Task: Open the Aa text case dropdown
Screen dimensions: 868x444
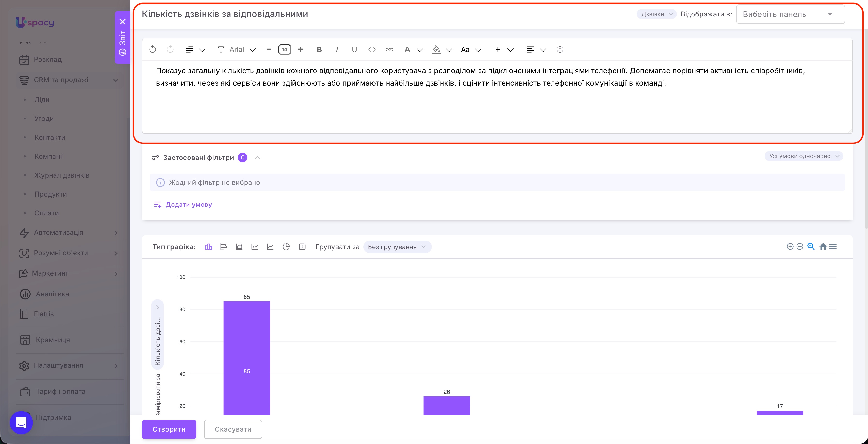Action: pos(471,49)
